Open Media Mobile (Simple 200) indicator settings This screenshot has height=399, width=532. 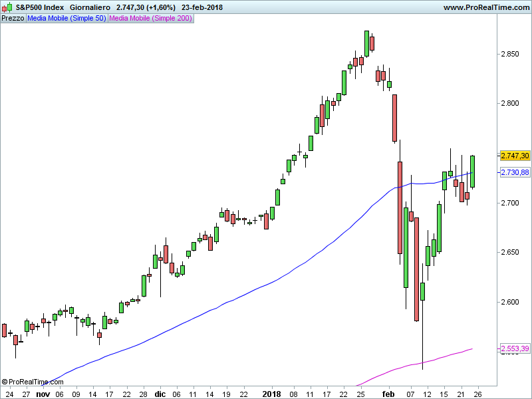tap(151, 19)
